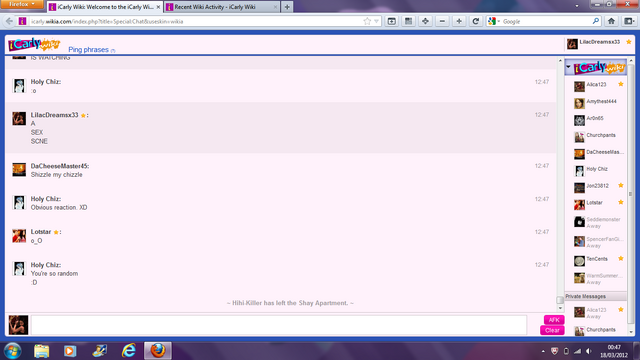
Task: Click the zoom in plus button
Action: pos(459,21)
